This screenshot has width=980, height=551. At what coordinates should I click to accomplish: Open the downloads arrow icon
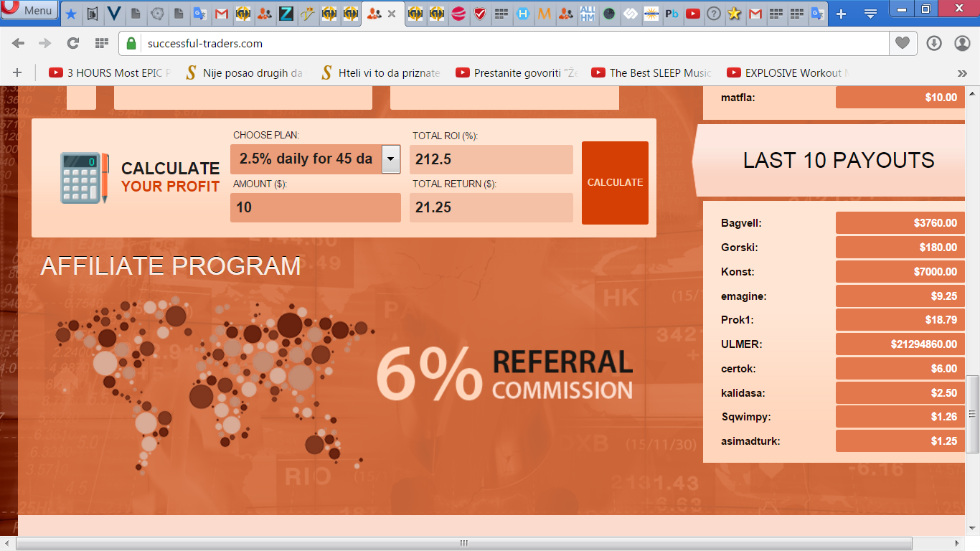[933, 44]
